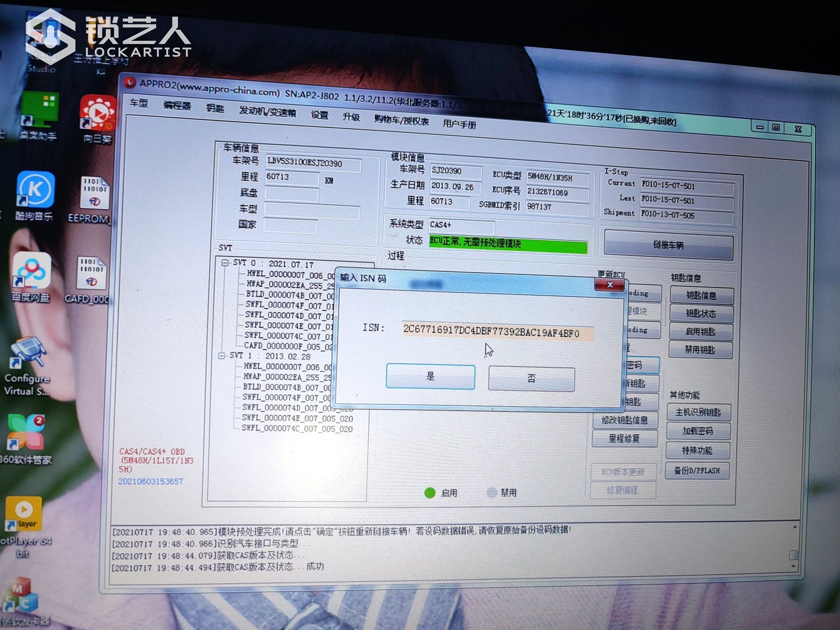Click the 禁用钥匙 button
Screen dimensions: 840x630
point(700,349)
